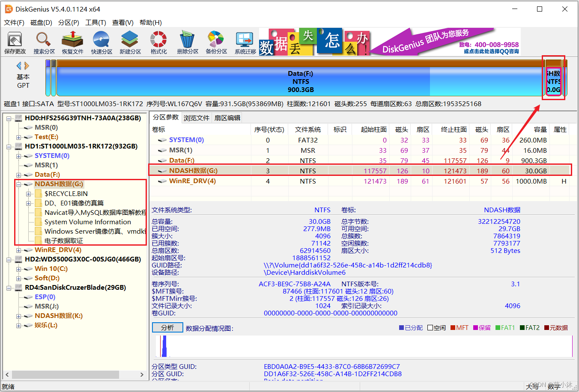Select the MSR(1) row in partition table
The width and height of the screenshot is (579, 392).
tap(360, 150)
